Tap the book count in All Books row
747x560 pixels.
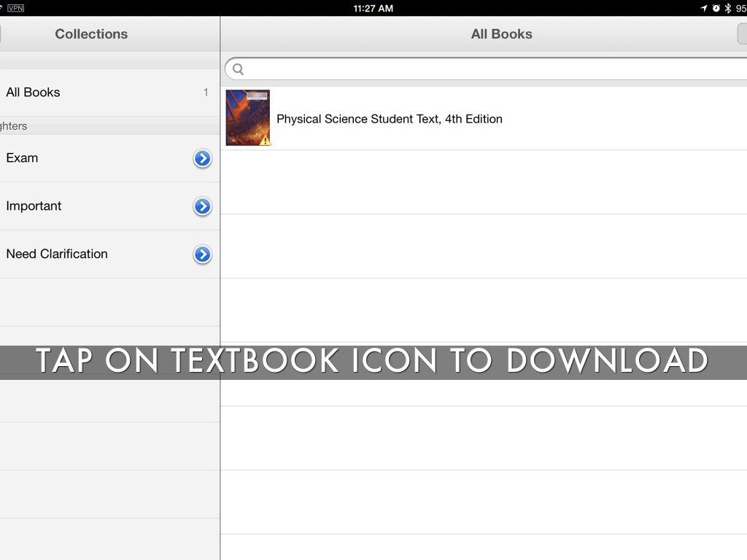[206, 93]
